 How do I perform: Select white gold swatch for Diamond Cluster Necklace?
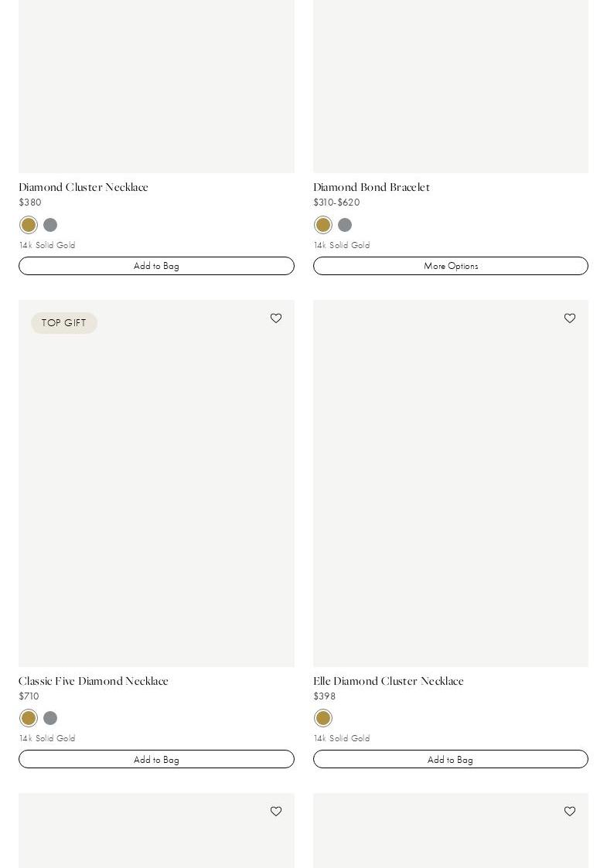pos(50,225)
